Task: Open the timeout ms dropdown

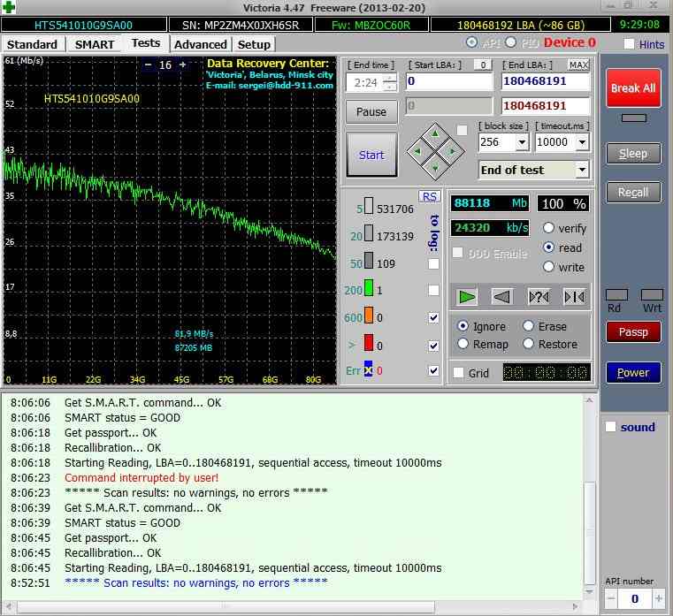Action: coord(582,142)
